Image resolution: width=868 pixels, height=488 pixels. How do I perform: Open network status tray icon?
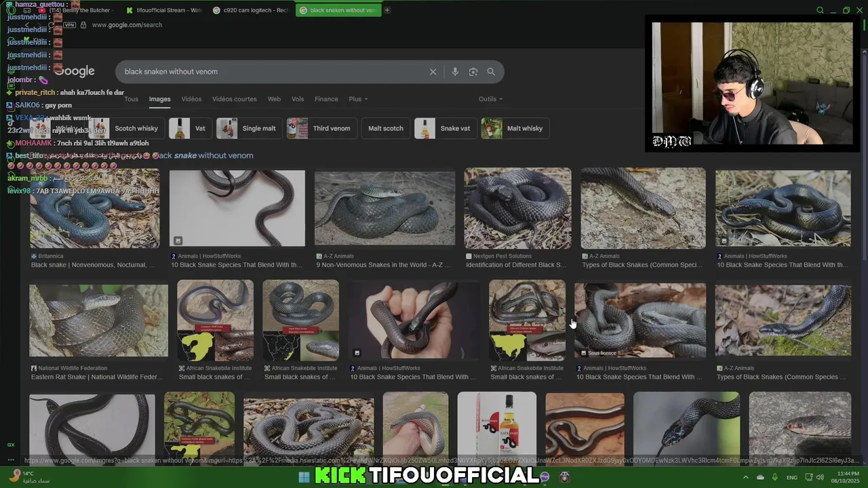[810, 478]
